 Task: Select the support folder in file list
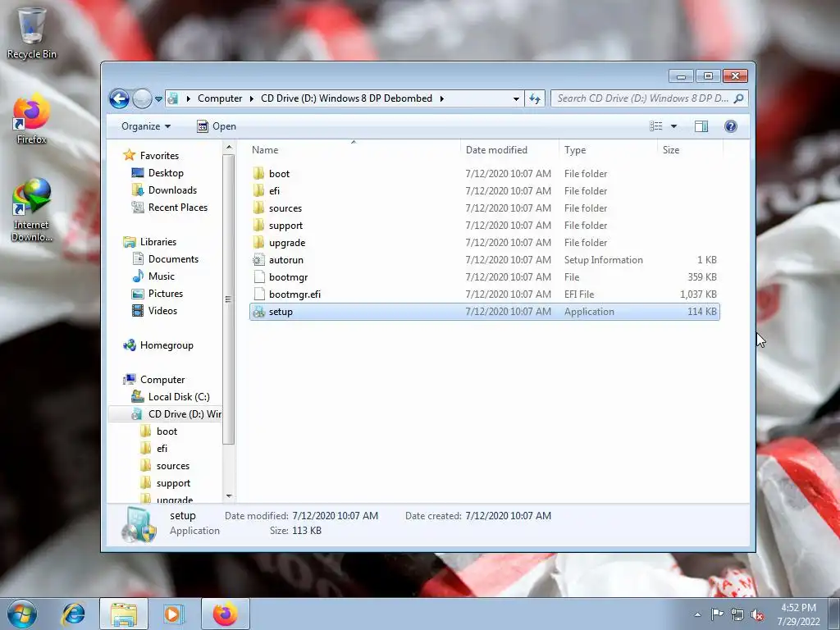[x=484, y=226]
